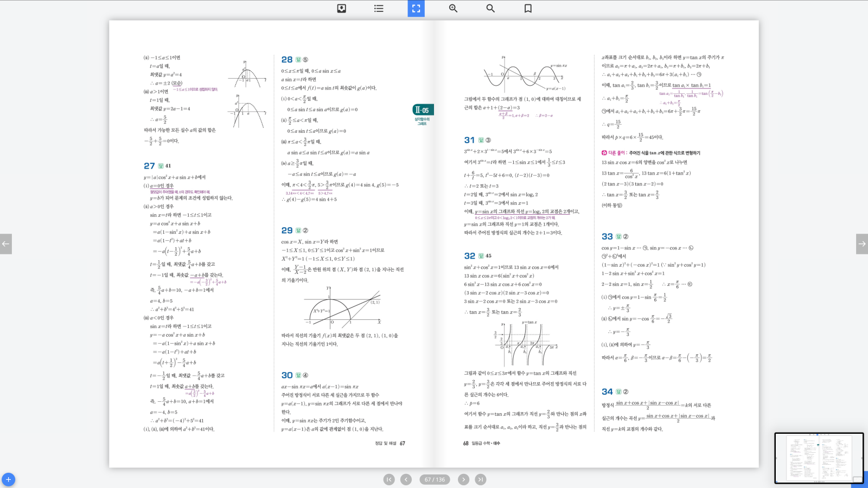This screenshot has height=488, width=868.
Task: Bookmark the current page
Action: pos(528,9)
